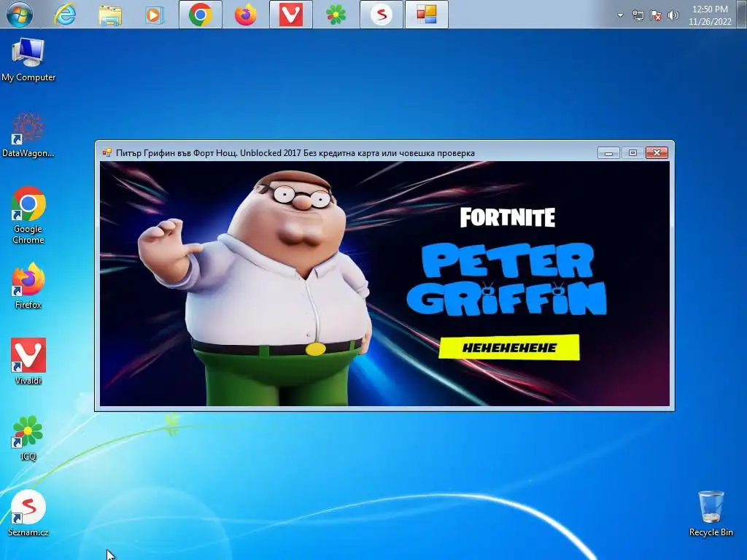The image size is (747, 560).
Task: Switch to Chrome in taskbar
Action: (x=201, y=15)
